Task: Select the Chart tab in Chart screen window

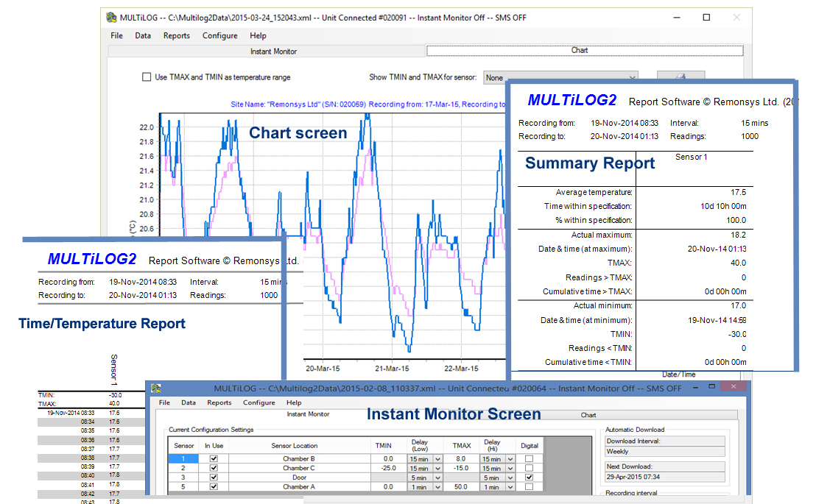Action: [585, 51]
